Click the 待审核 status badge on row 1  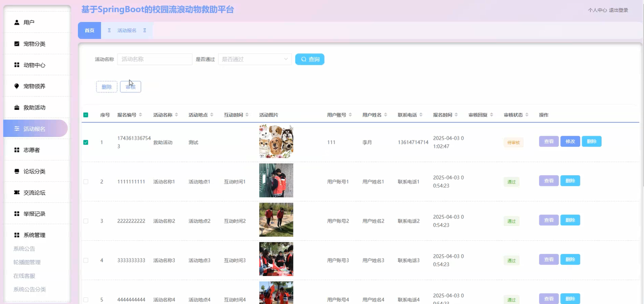coord(513,142)
